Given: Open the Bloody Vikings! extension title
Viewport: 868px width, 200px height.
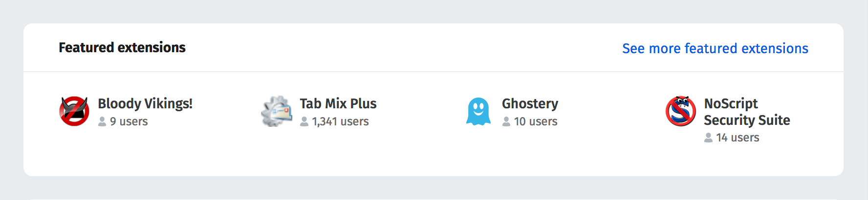Looking at the screenshot, I should (145, 104).
